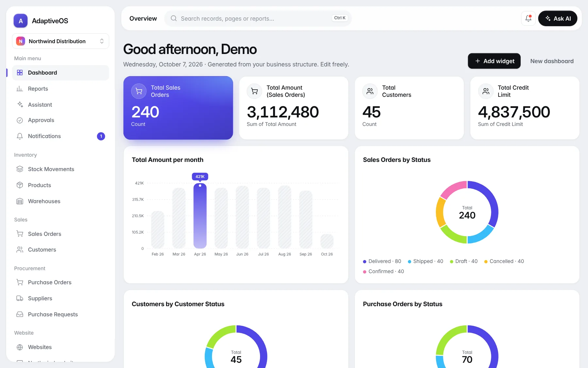Click the New dashboard link
The height and width of the screenshot is (368, 588).
tap(552, 61)
